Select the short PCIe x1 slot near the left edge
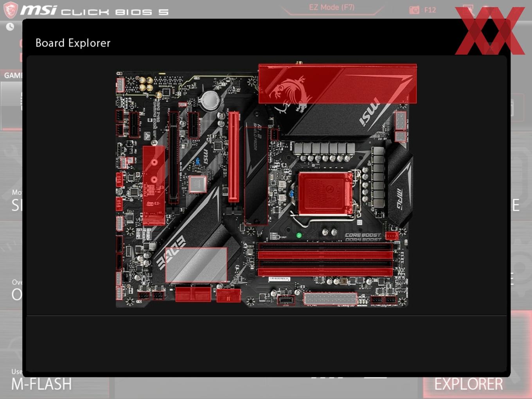Screen dimensions: 532x399 click(x=134, y=125)
